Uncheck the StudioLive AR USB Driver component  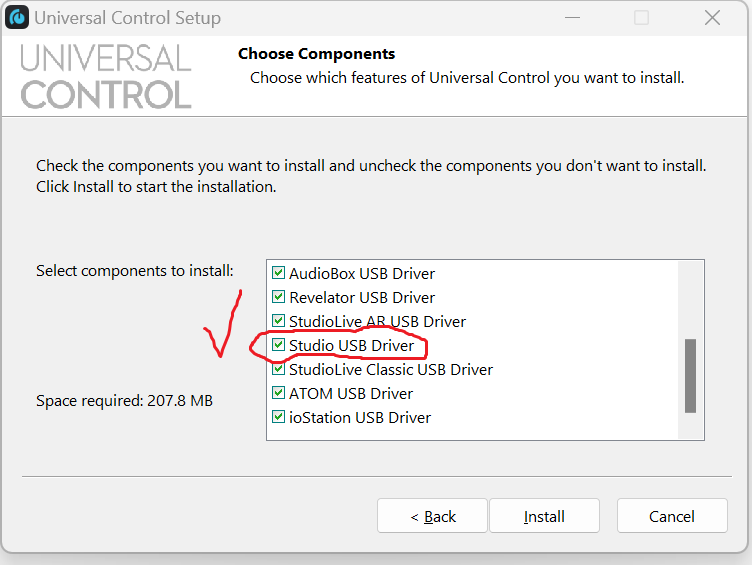coord(279,321)
